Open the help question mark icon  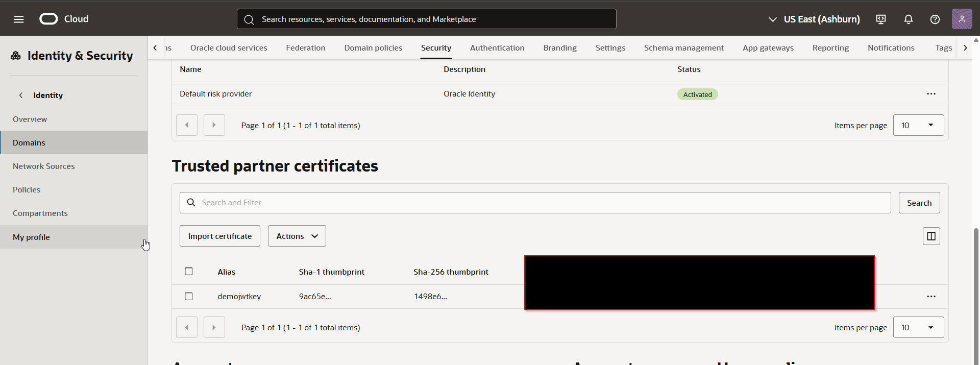click(935, 19)
